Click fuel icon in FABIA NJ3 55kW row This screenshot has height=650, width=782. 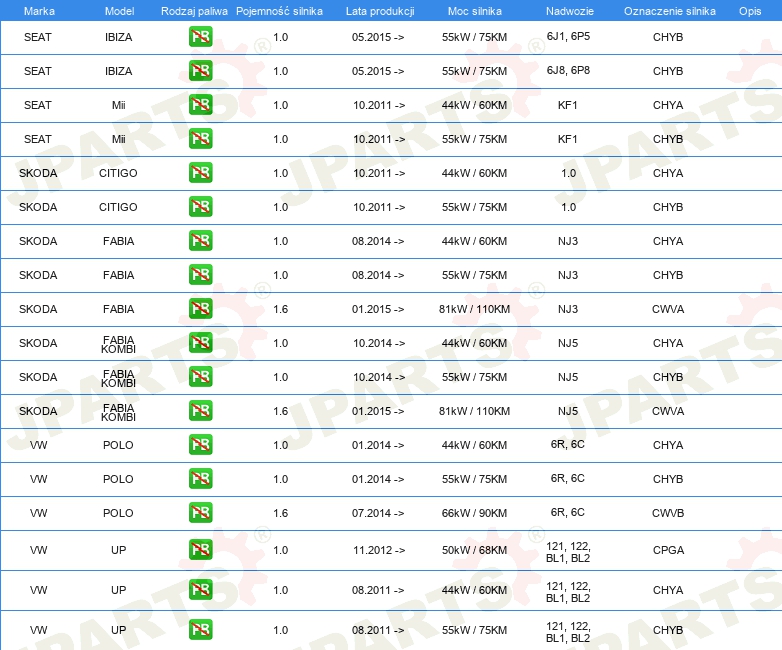(200, 274)
